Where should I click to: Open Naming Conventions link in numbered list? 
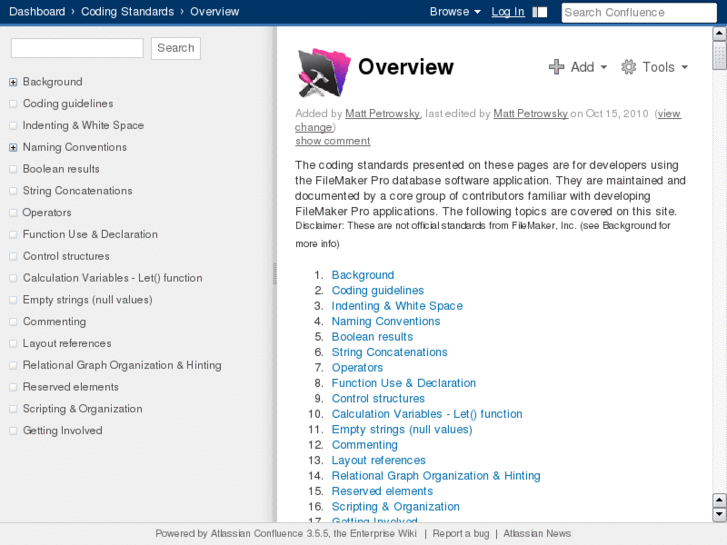coord(386,321)
